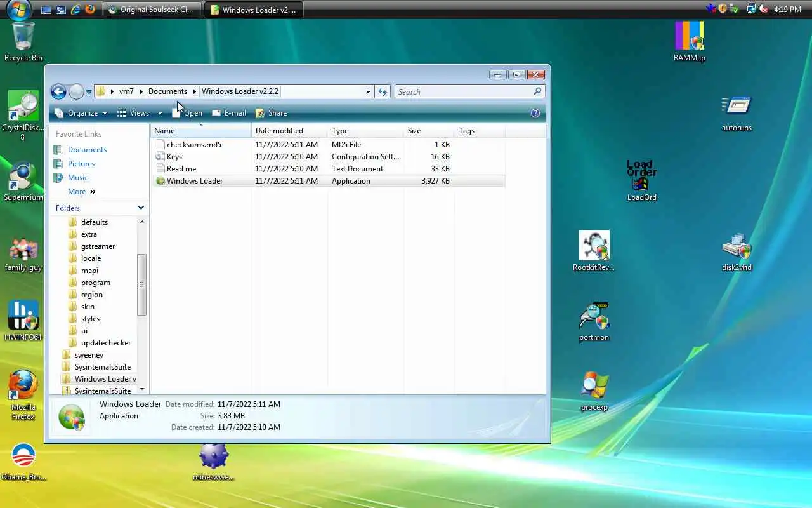
Task: Select SysinternalsSuite folder below sweeney
Action: [102, 367]
